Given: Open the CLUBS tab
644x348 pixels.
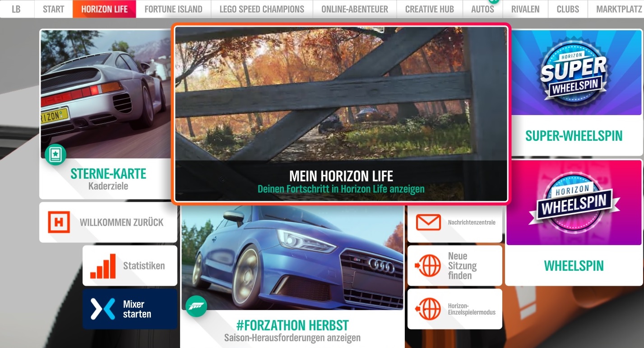Looking at the screenshot, I should click(x=568, y=9).
